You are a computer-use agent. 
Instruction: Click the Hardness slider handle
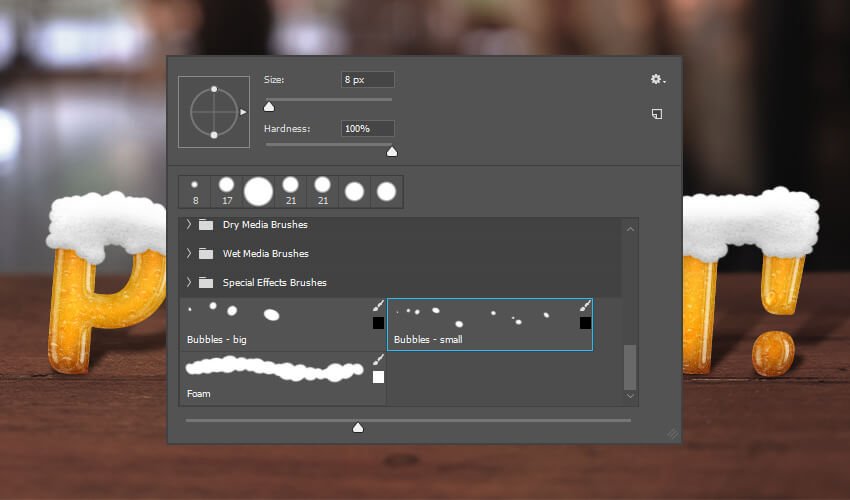coord(392,152)
